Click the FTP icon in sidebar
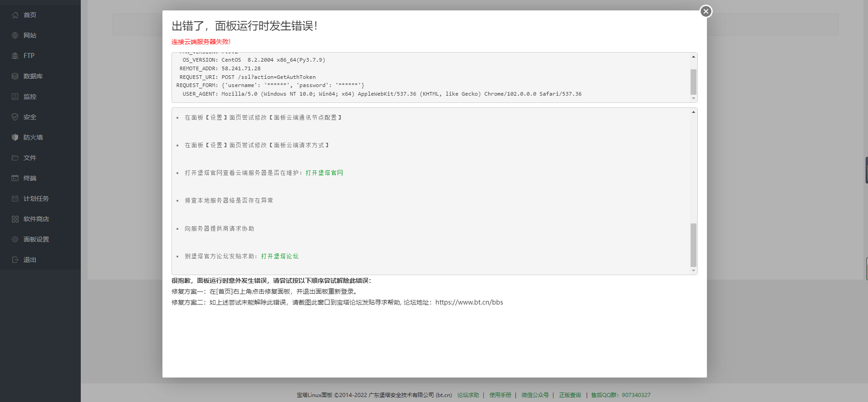 15,56
